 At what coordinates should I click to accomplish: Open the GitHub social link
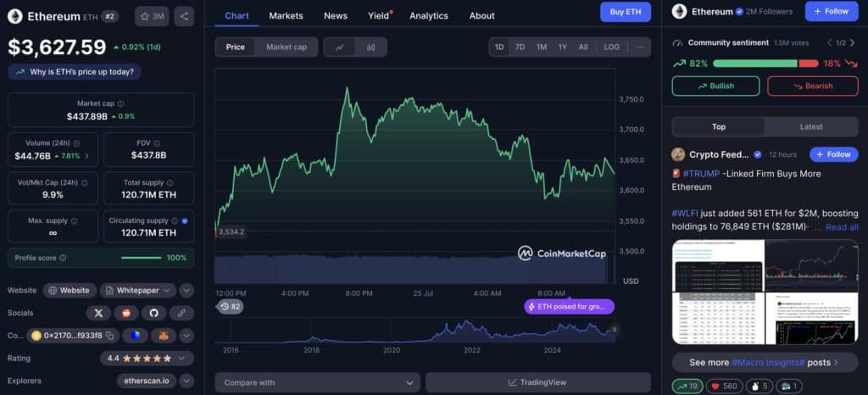click(154, 313)
